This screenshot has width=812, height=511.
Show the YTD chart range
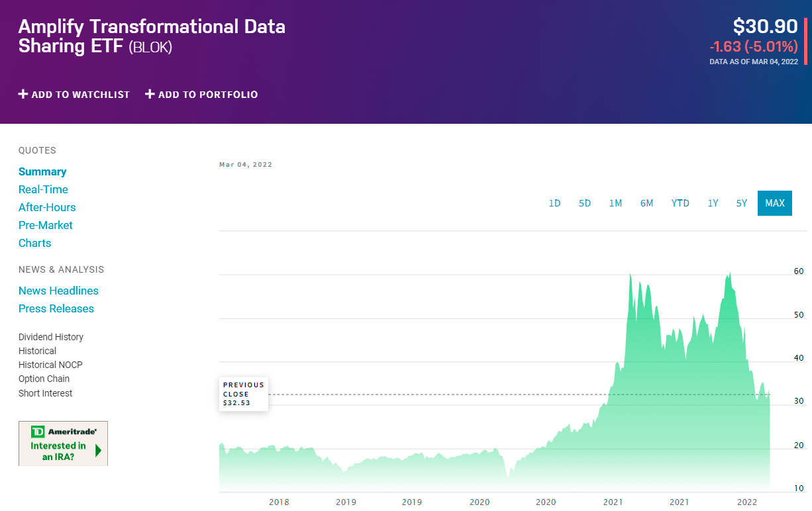[680, 203]
